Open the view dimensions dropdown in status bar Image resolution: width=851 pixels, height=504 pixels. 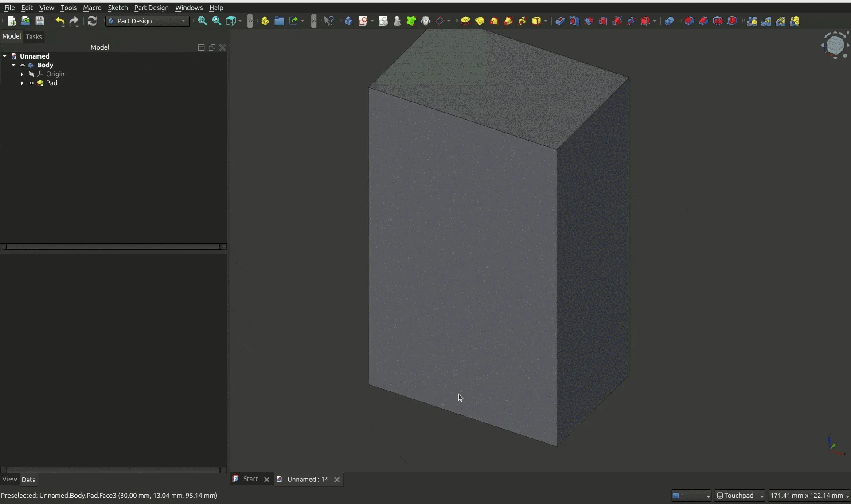click(809, 496)
